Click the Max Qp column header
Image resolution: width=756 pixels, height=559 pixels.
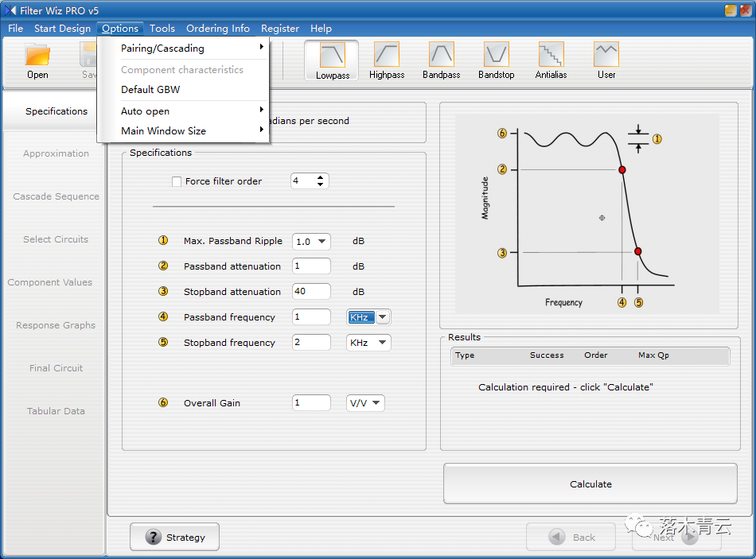[x=653, y=355]
